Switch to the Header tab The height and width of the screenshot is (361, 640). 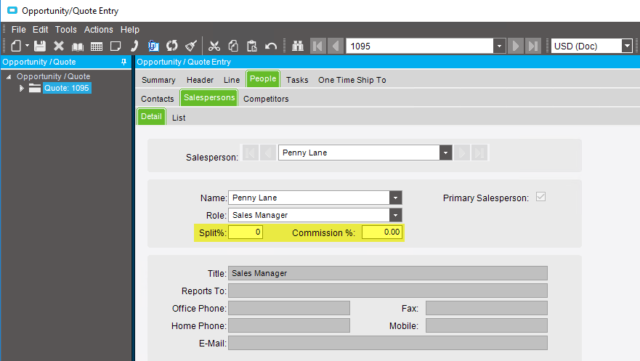(200, 80)
